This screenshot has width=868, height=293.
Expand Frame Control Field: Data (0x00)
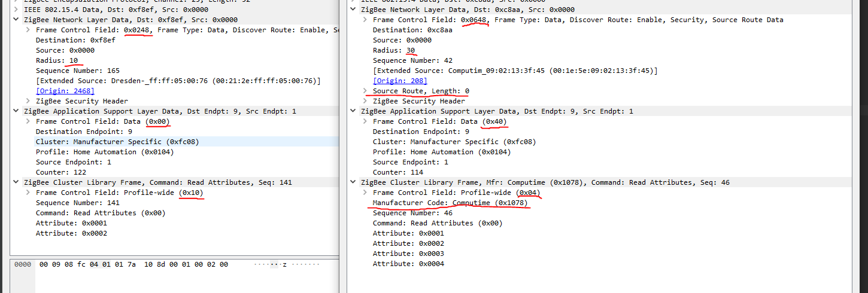tap(28, 121)
